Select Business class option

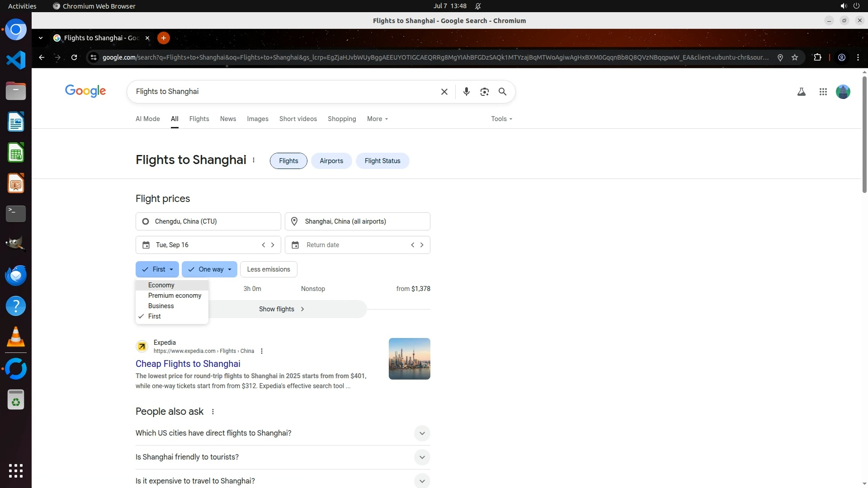[x=161, y=306]
